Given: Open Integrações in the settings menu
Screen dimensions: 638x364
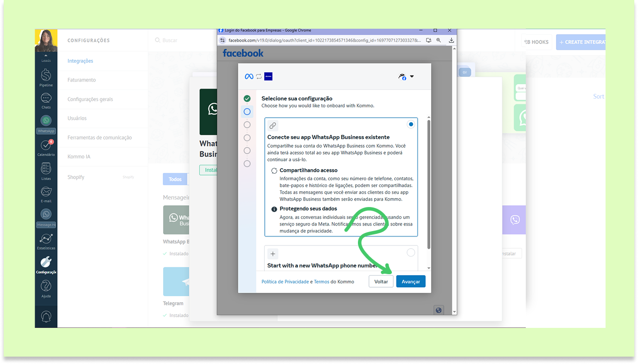Looking at the screenshot, I should coord(80,61).
